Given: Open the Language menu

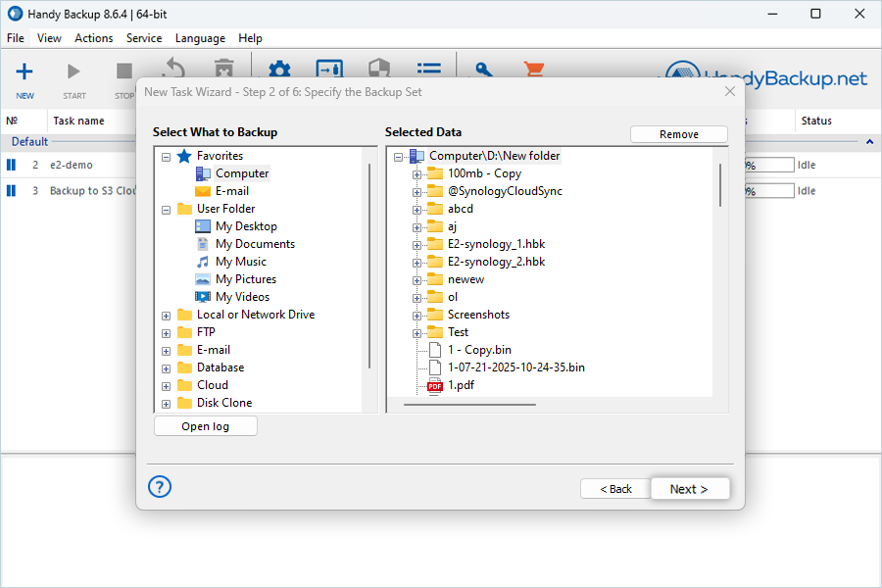Looking at the screenshot, I should [200, 37].
